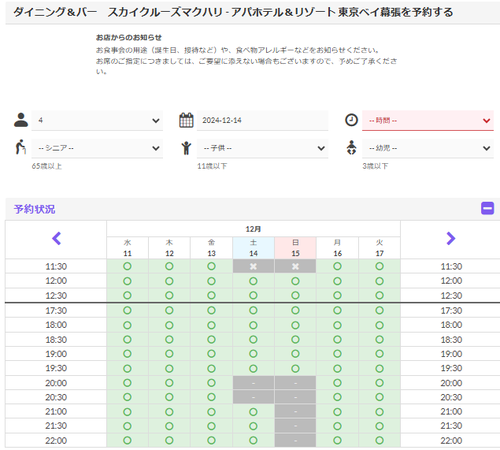Open the 子供 children count dropdown
Image resolution: width=500 pixels, height=450 pixels.
click(x=262, y=148)
